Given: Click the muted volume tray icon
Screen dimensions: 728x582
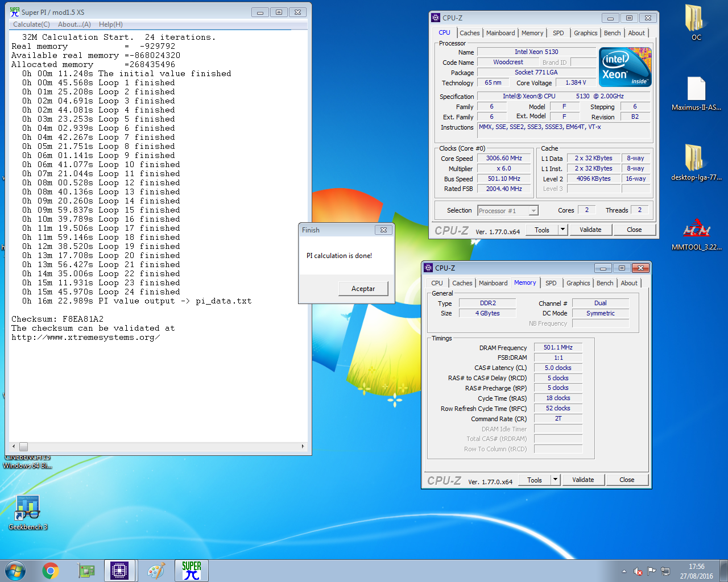Looking at the screenshot, I should [638, 571].
